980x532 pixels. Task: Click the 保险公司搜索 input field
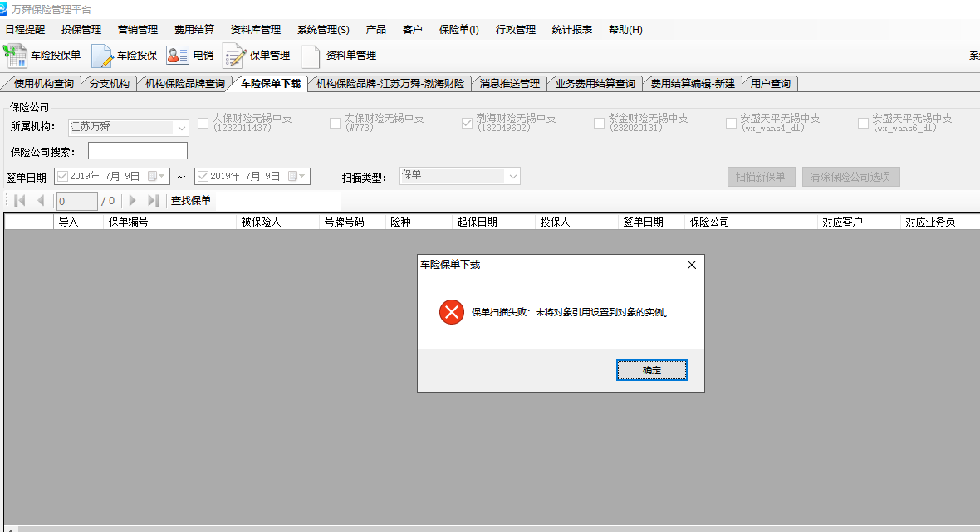pos(138,150)
